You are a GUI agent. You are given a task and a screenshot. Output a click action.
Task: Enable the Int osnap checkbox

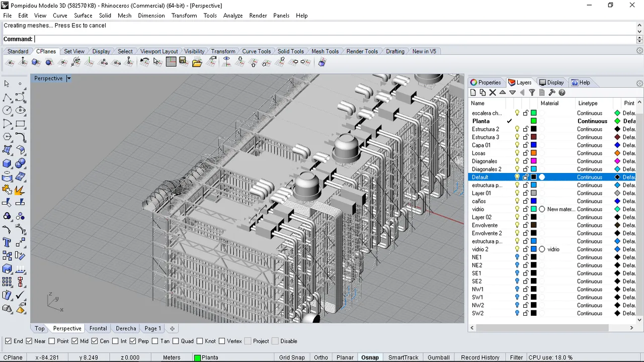pyautogui.click(x=115, y=341)
